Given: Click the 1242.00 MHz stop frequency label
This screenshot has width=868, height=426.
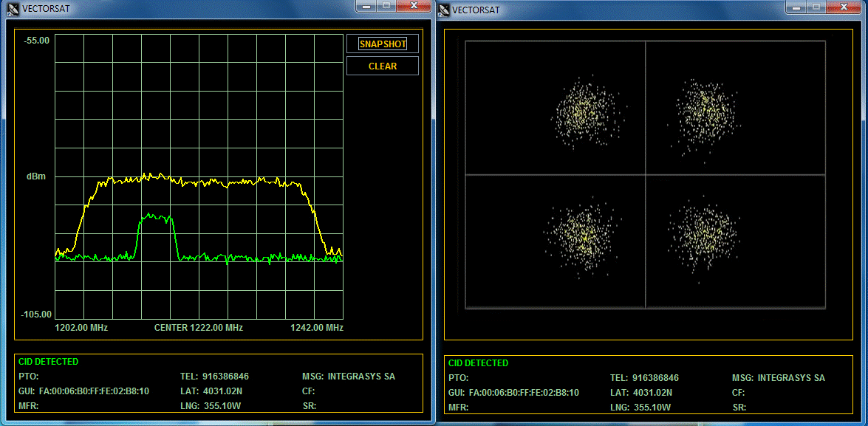Looking at the screenshot, I should 316,327.
